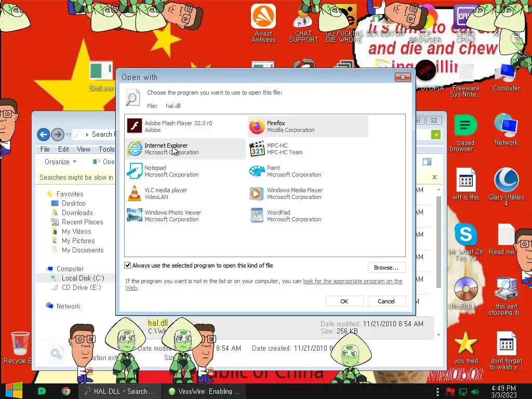
Task: Open Freeware Sys Note desktop icon
Action: click(x=465, y=81)
